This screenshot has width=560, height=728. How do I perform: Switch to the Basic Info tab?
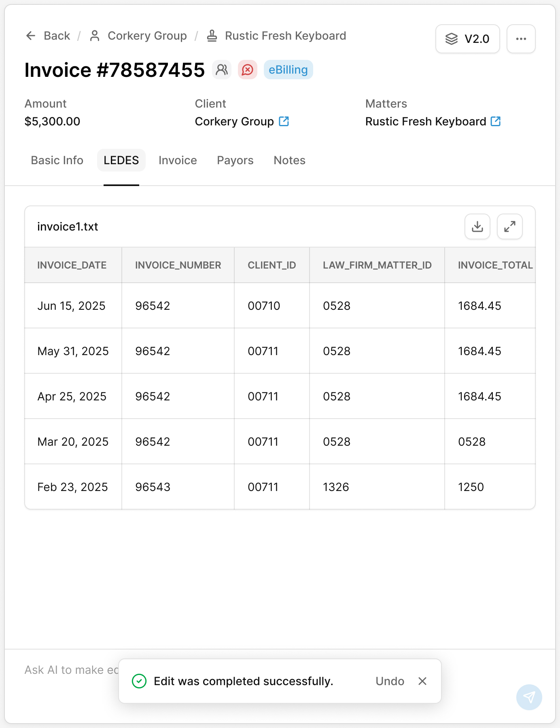click(57, 161)
